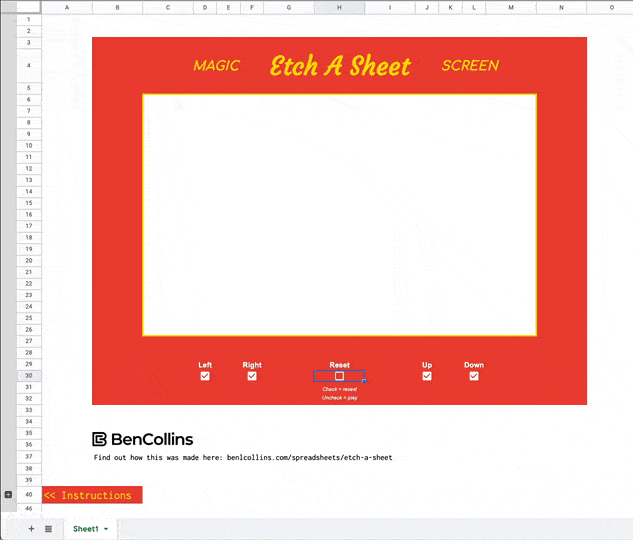Select row 1 header

coord(29,19)
